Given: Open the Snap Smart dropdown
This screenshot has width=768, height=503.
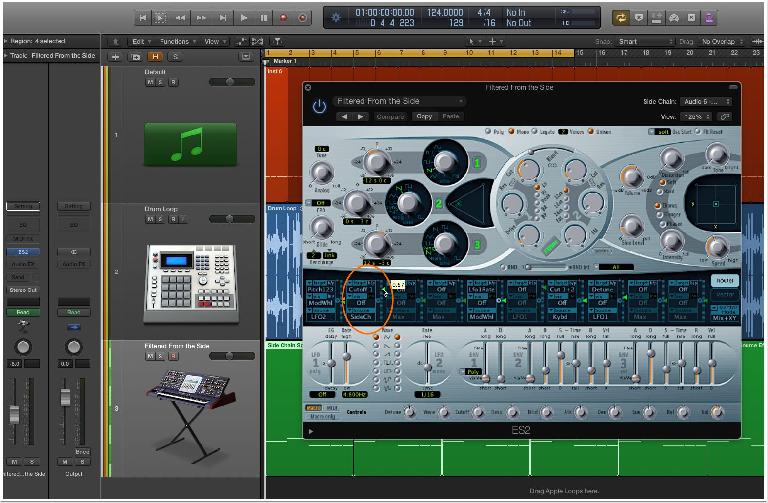Looking at the screenshot, I should [x=645, y=42].
